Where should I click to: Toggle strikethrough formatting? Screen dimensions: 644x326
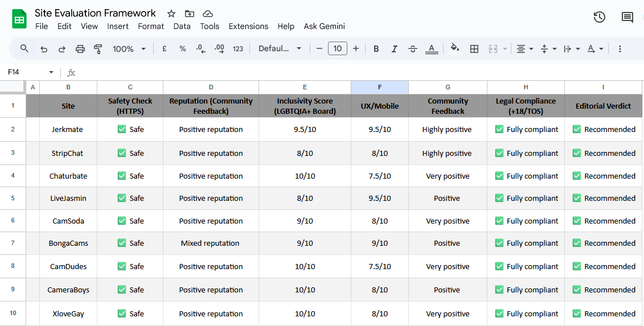[x=413, y=49]
